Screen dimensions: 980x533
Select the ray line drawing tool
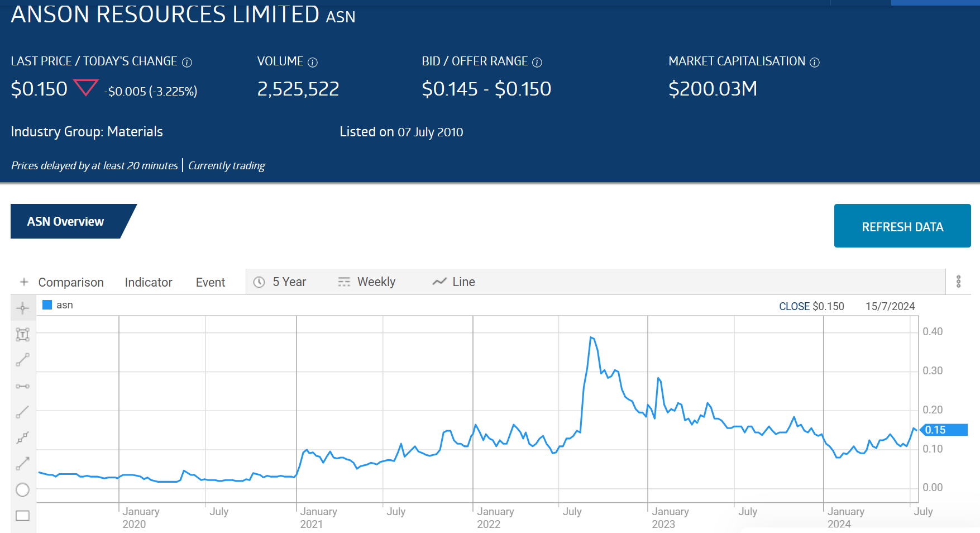coord(23,412)
